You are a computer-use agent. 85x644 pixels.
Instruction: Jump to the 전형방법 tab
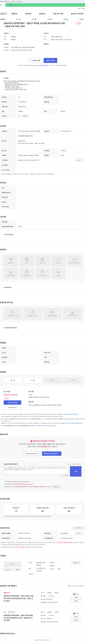coord(66,19)
